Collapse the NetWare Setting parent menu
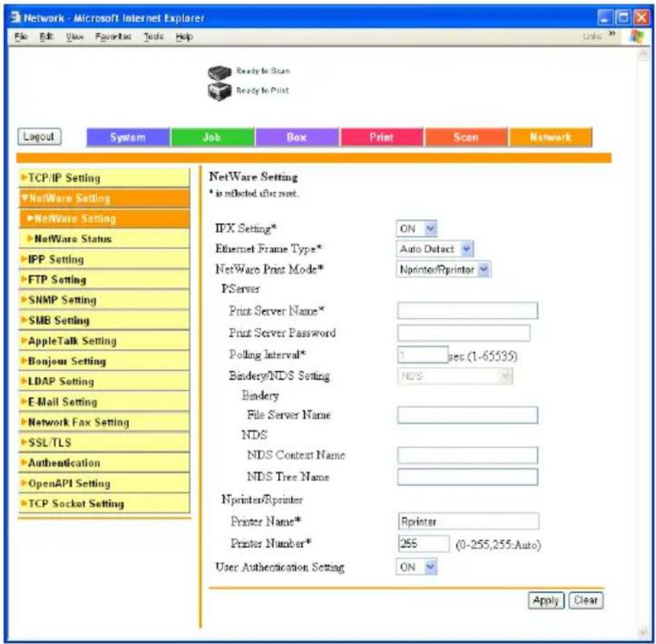This screenshot has height=644, width=656. [x=104, y=198]
